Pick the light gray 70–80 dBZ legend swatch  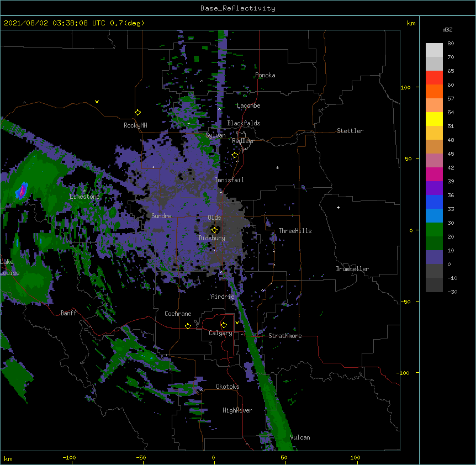point(434,50)
